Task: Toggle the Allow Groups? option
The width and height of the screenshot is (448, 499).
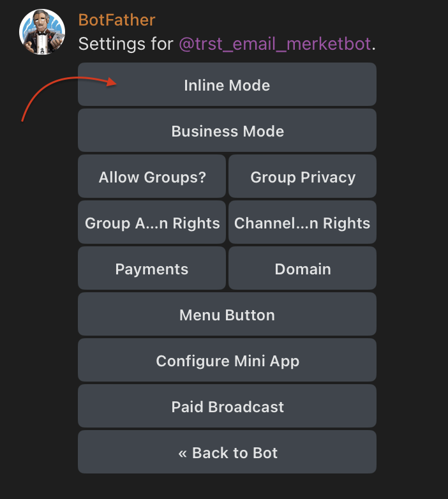Action: click(152, 177)
